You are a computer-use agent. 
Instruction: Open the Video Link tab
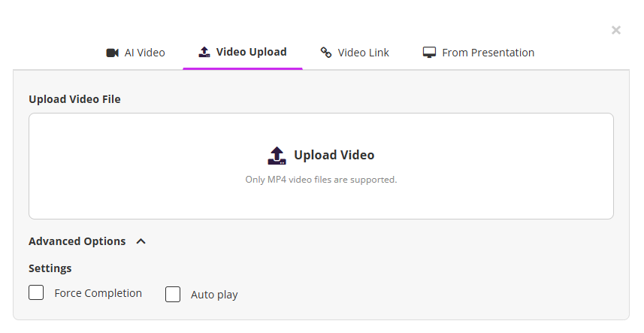pos(363,53)
